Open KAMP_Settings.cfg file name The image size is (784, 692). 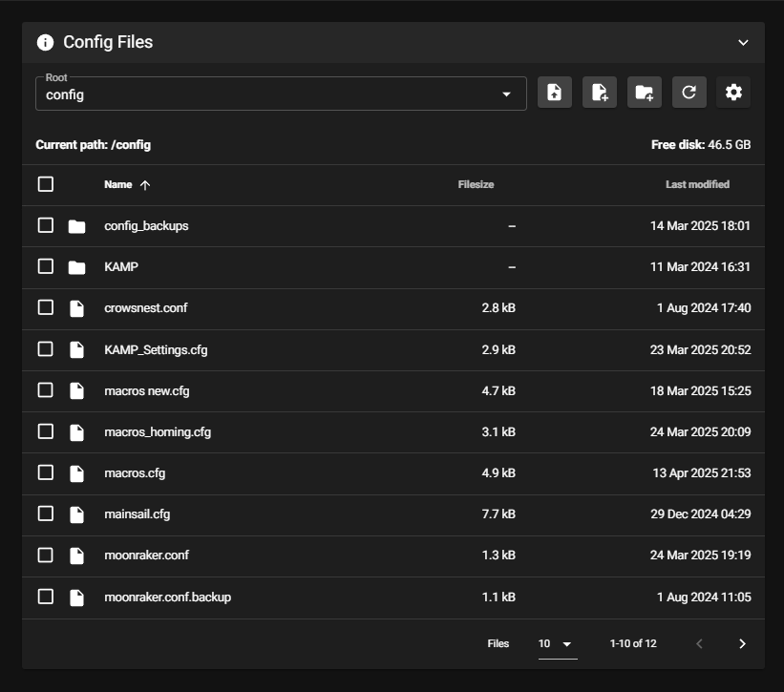pos(156,349)
